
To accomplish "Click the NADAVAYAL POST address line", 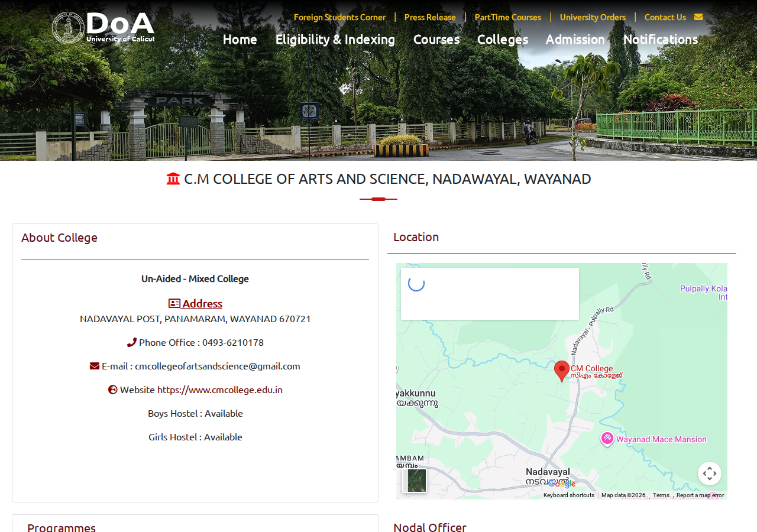I will [x=195, y=319].
